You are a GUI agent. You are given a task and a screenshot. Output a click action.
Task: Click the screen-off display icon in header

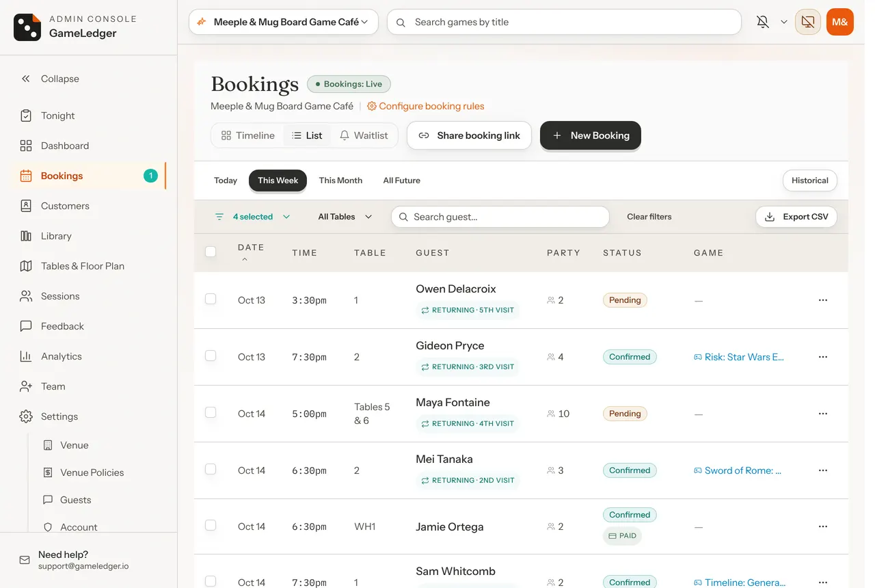coord(808,22)
